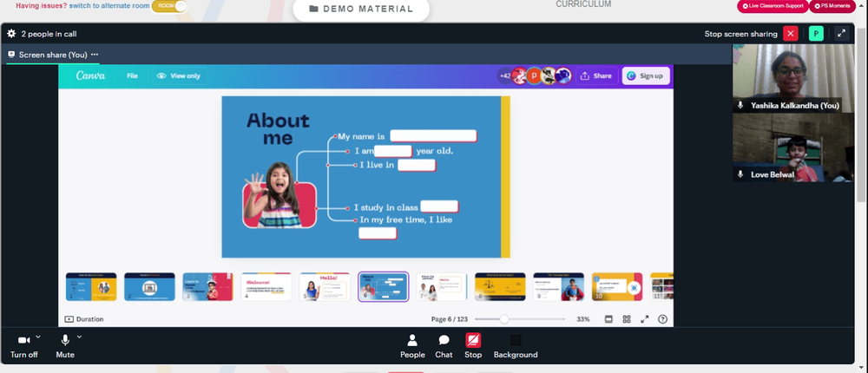Expand call view to fullscreen
The height and width of the screenshot is (373, 868).
(841, 34)
